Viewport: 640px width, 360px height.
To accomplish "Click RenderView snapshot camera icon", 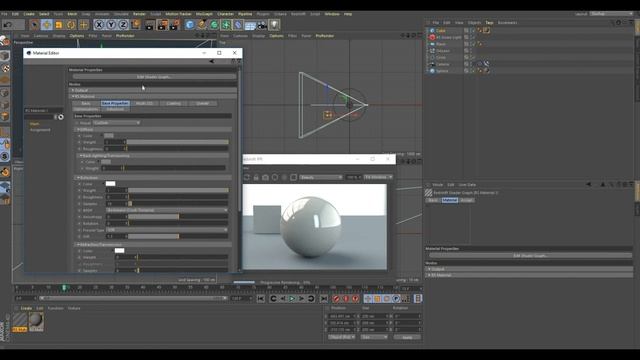I will pos(265,177).
